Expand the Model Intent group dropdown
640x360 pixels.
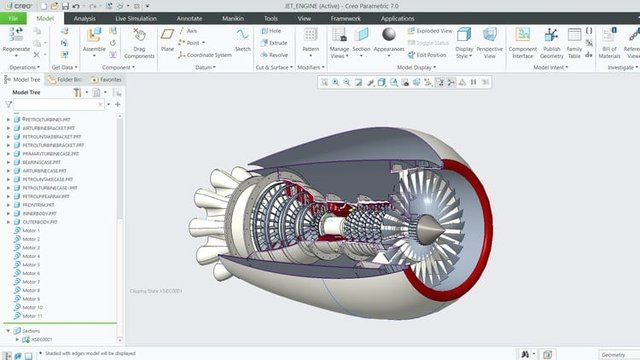pyautogui.click(x=551, y=67)
